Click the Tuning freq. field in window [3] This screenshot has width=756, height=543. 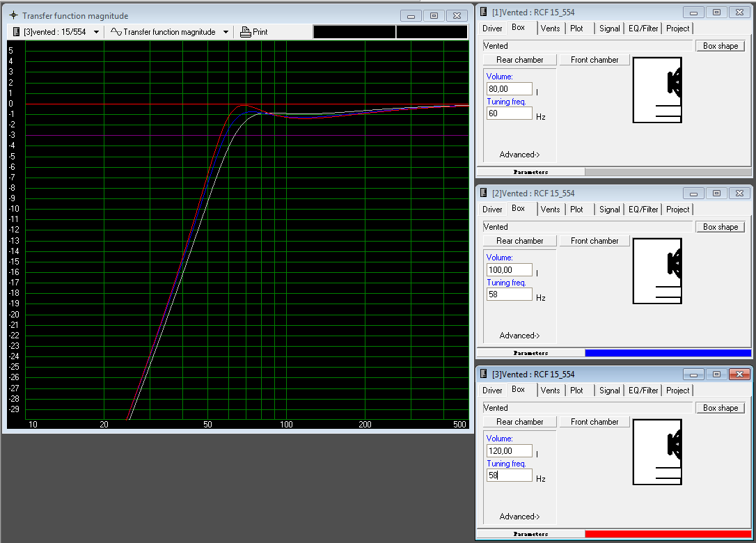[x=509, y=475]
